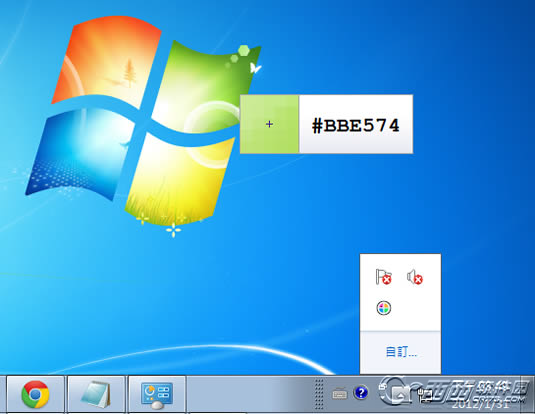Viewport: 535px width, 414px height.
Task: Open the Notepad taskbar button
Action: tap(96, 394)
